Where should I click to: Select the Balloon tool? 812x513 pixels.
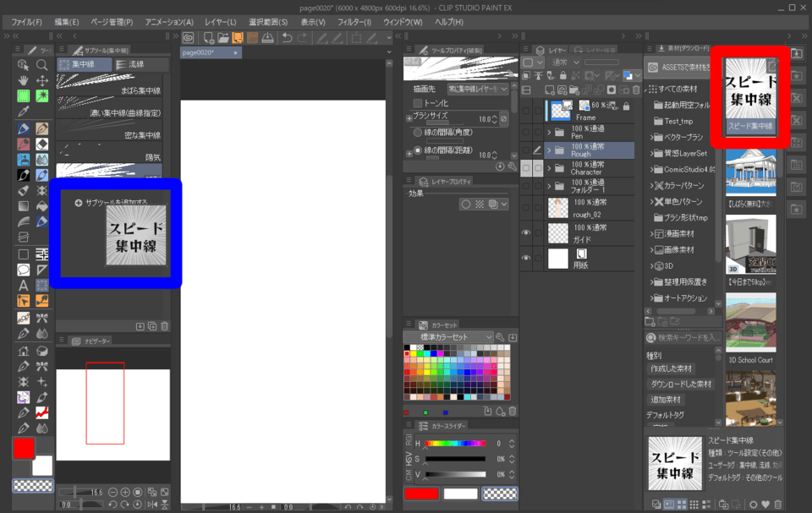tap(24, 270)
